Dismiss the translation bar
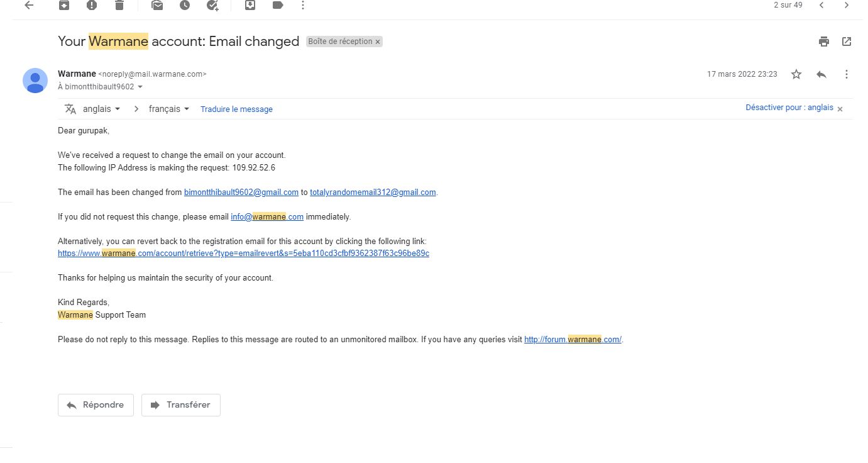This screenshot has height=463, width=868. pos(840,109)
